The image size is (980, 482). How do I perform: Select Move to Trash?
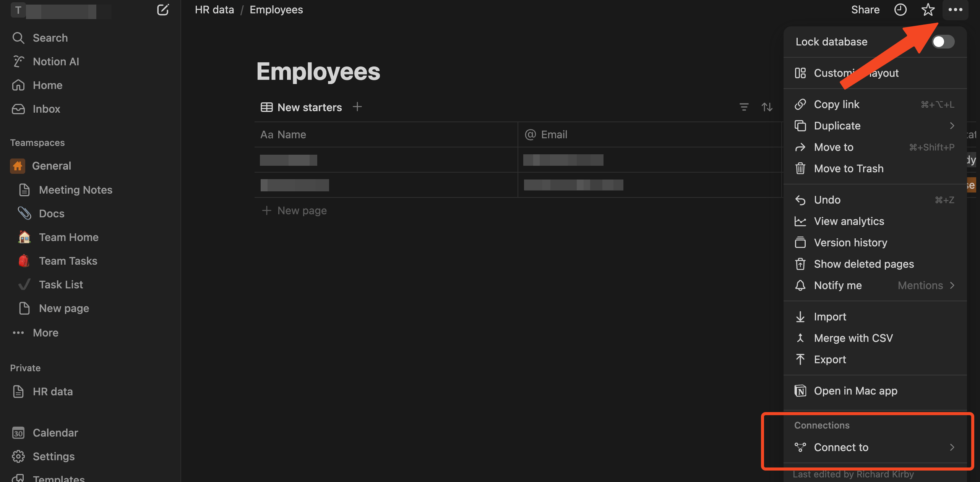(875, 168)
